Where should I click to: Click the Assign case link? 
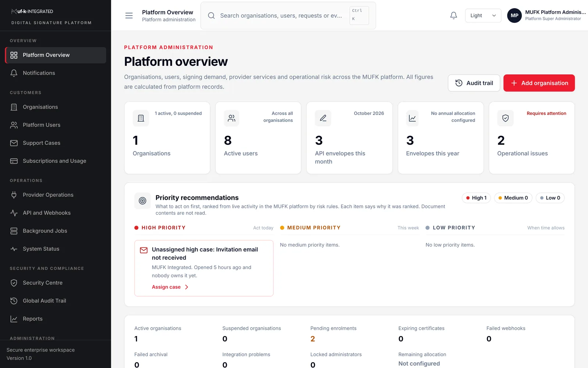(x=170, y=287)
